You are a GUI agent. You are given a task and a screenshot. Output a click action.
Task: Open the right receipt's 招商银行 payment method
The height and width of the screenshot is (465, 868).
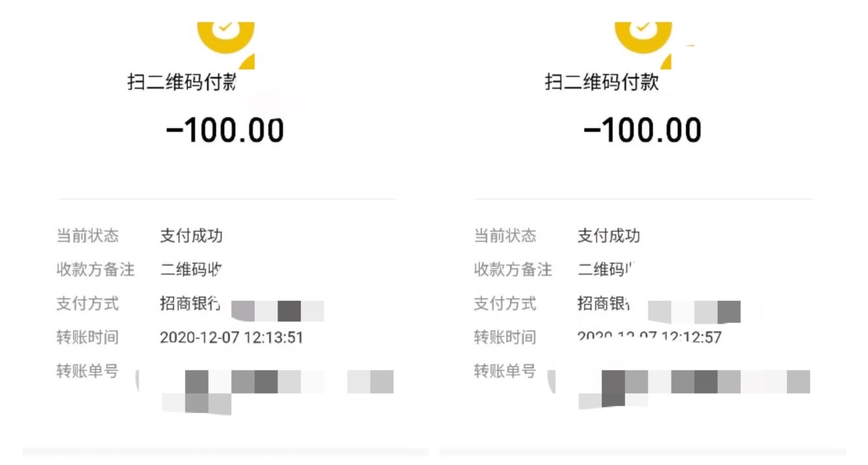click(604, 303)
